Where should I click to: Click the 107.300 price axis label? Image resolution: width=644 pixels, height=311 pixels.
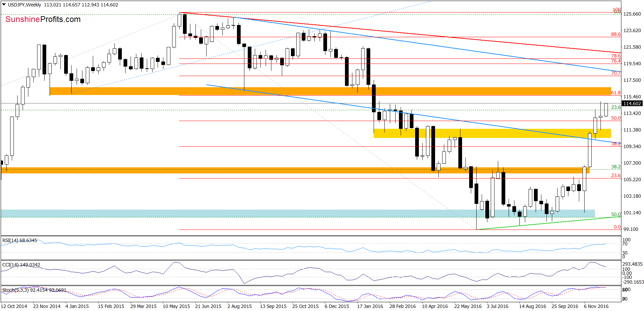(x=632, y=163)
